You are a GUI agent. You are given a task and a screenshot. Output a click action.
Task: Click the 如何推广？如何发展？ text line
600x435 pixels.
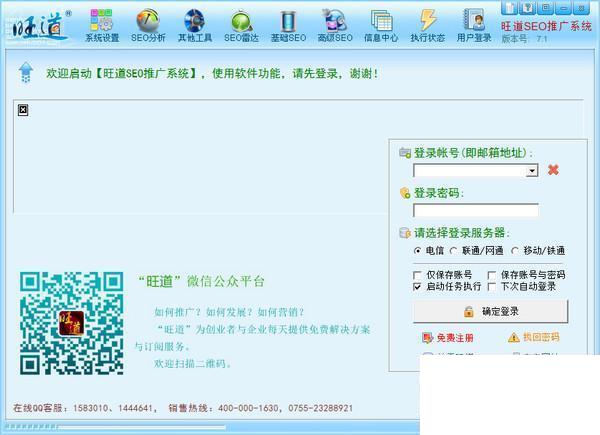(230, 312)
